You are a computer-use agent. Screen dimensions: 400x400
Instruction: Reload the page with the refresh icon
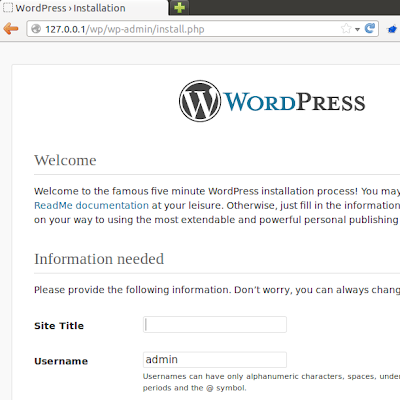click(x=370, y=29)
